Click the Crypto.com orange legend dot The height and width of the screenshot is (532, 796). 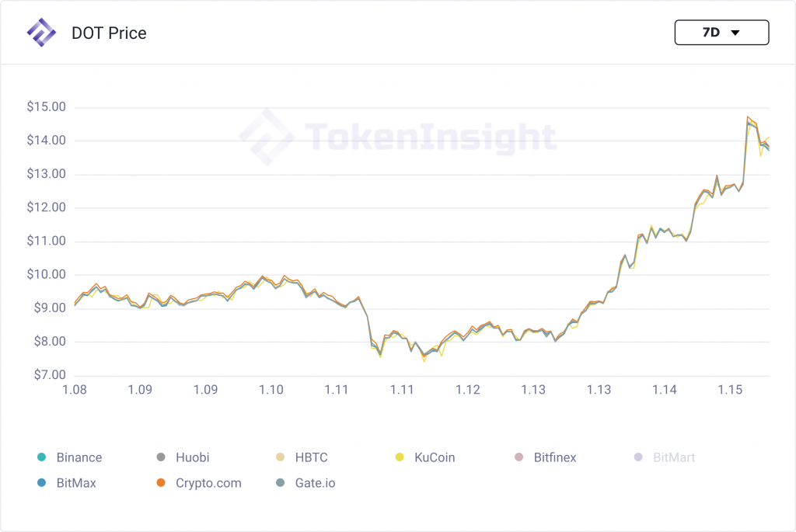[161, 483]
